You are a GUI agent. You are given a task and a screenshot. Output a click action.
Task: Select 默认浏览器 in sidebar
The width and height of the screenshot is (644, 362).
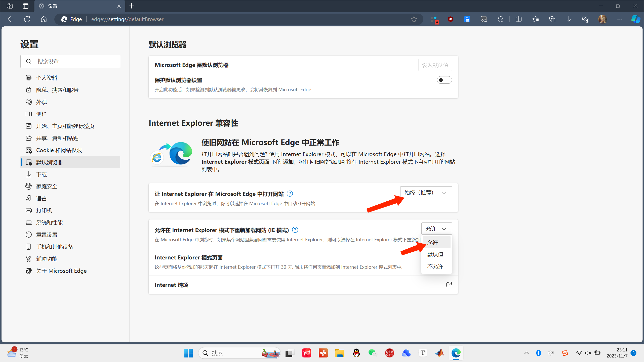point(70,162)
